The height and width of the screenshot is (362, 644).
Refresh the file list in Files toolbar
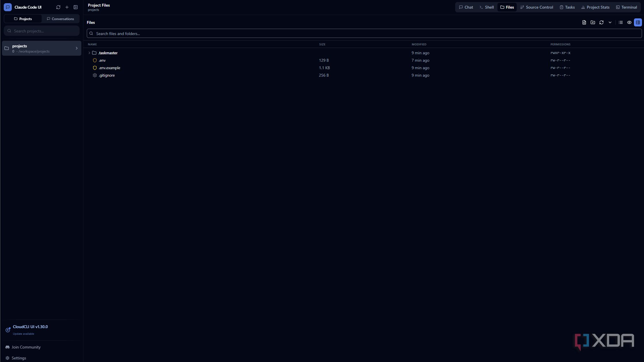pyautogui.click(x=601, y=22)
